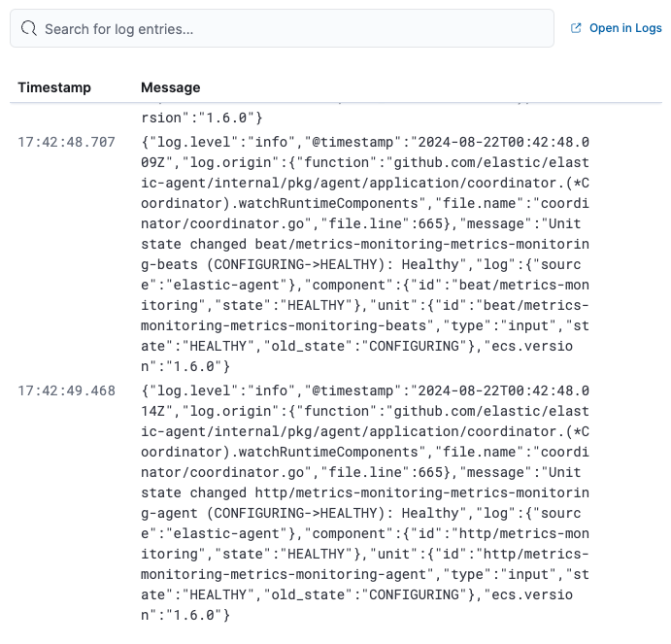
Task: Click the Timestamp column header
Action: tap(54, 87)
